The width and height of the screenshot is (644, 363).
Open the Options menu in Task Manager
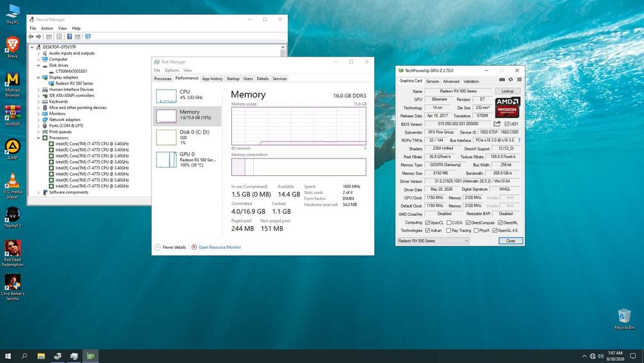tap(172, 70)
